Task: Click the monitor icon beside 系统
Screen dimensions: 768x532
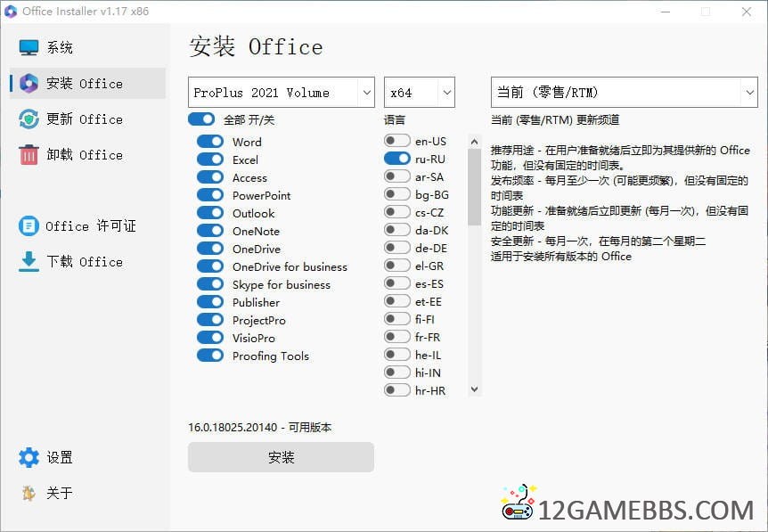Action: coord(29,47)
